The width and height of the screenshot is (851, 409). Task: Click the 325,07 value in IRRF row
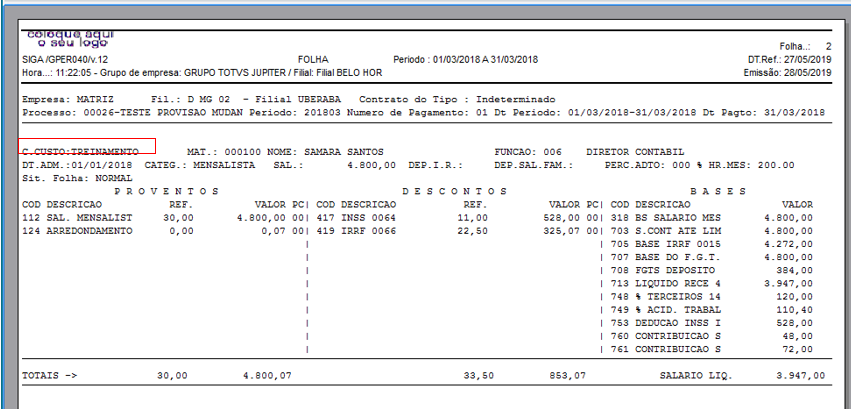(x=563, y=231)
